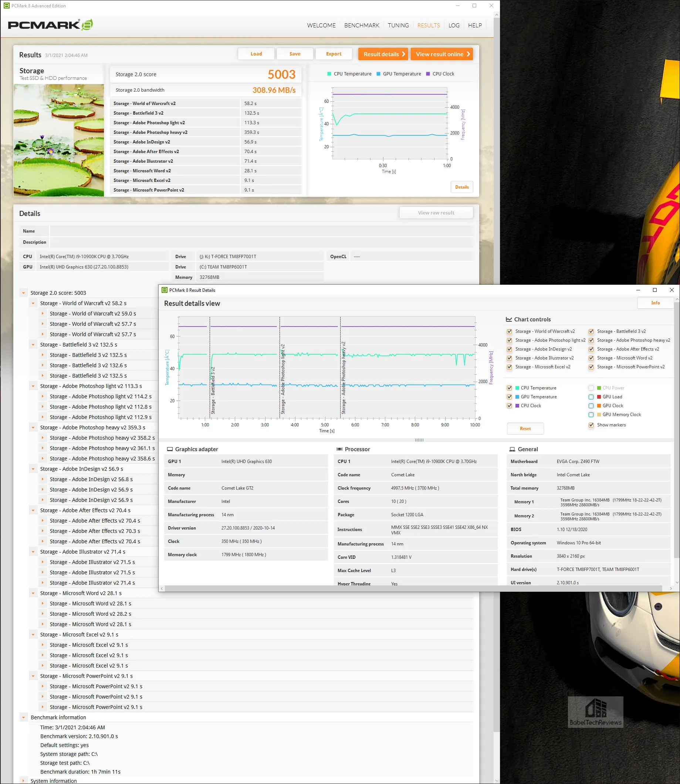Collapse the Storage 2.0 score: 5003 node
This screenshot has width=680, height=784.
tap(24, 293)
